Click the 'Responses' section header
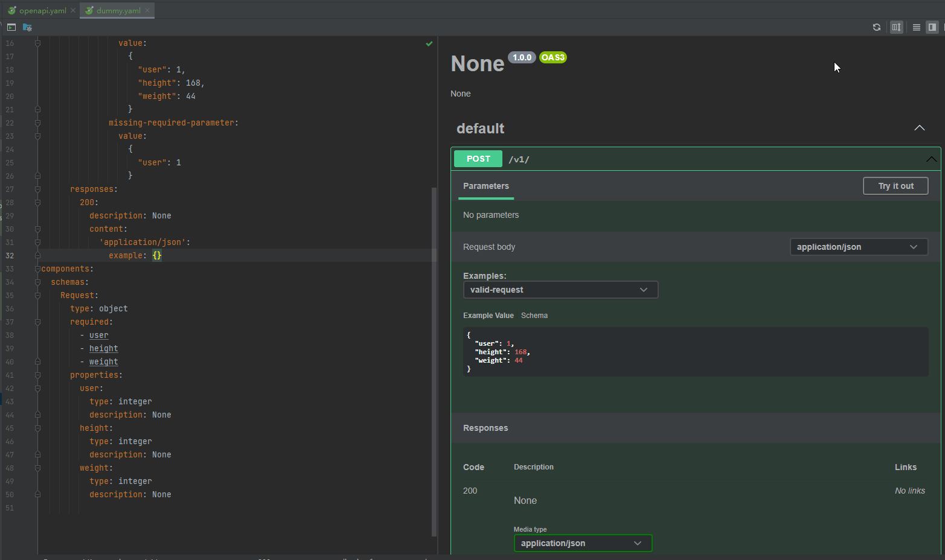 click(485, 428)
